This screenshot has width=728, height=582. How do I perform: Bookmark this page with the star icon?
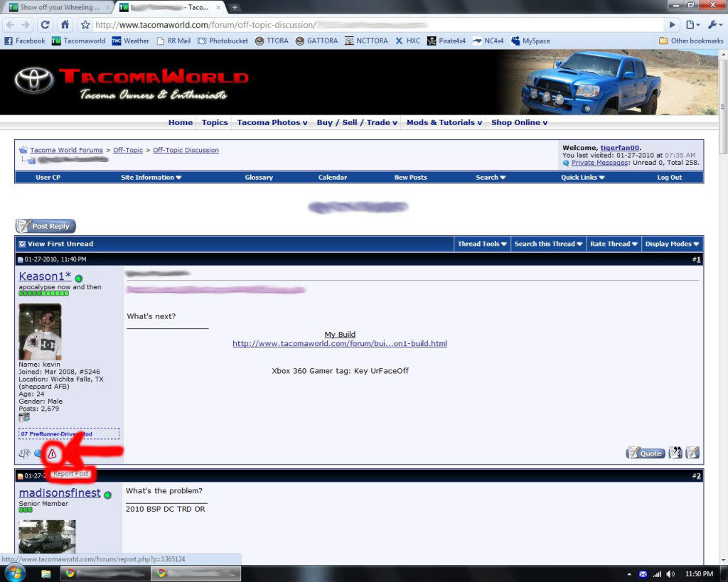coord(85,25)
